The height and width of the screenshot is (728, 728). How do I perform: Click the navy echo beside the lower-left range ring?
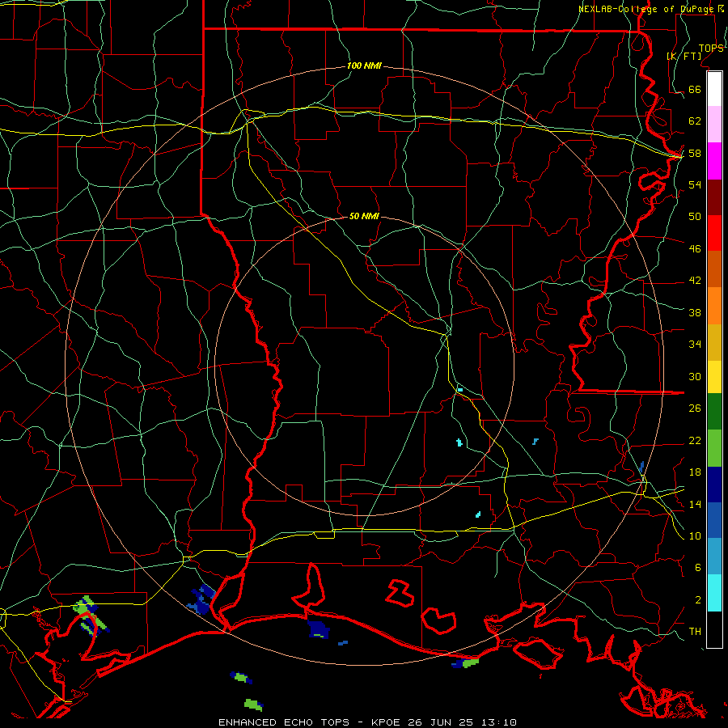pos(201,600)
